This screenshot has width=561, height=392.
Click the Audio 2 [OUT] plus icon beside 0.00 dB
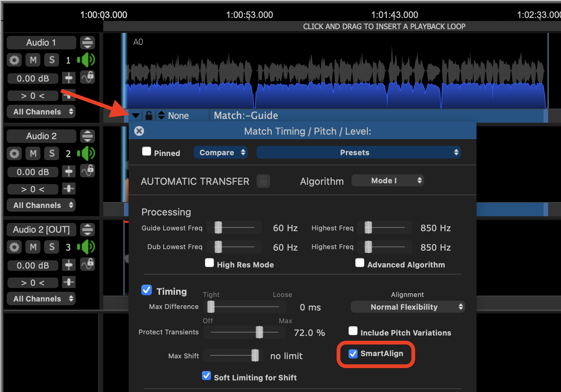click(x=69, y=265)
